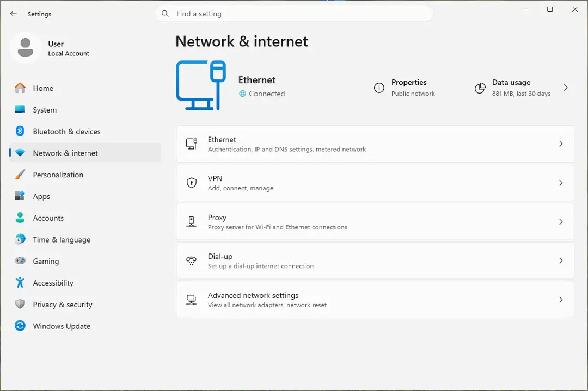Click the Ethernet row monitor icon

(x=192, y=144)
